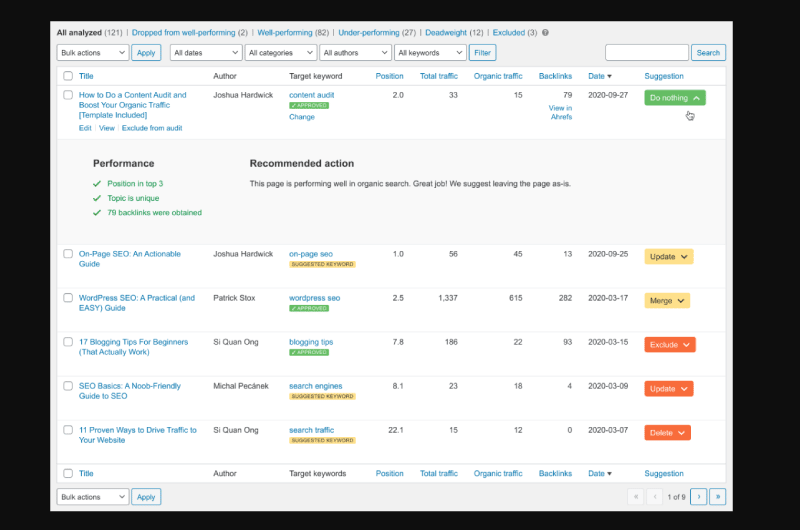Open the All keywords filter dropdown
The image size is (800, 530).
430,53
